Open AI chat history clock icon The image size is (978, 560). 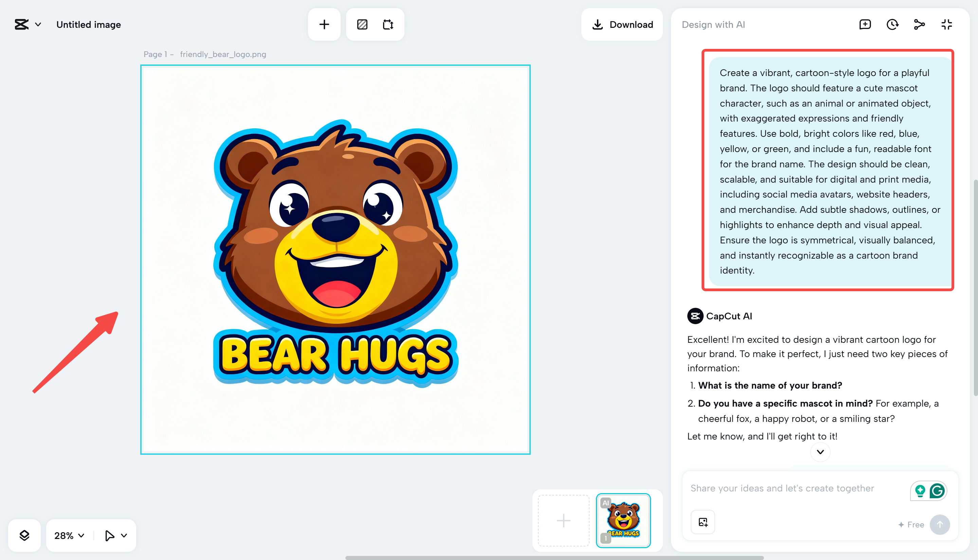(892, 25)
